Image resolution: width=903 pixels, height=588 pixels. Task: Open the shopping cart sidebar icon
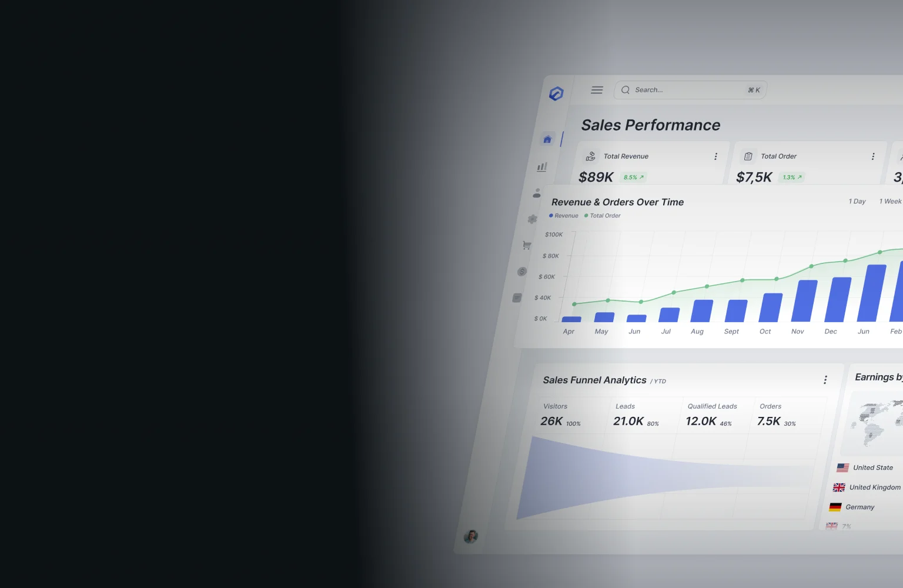(527, 245)
